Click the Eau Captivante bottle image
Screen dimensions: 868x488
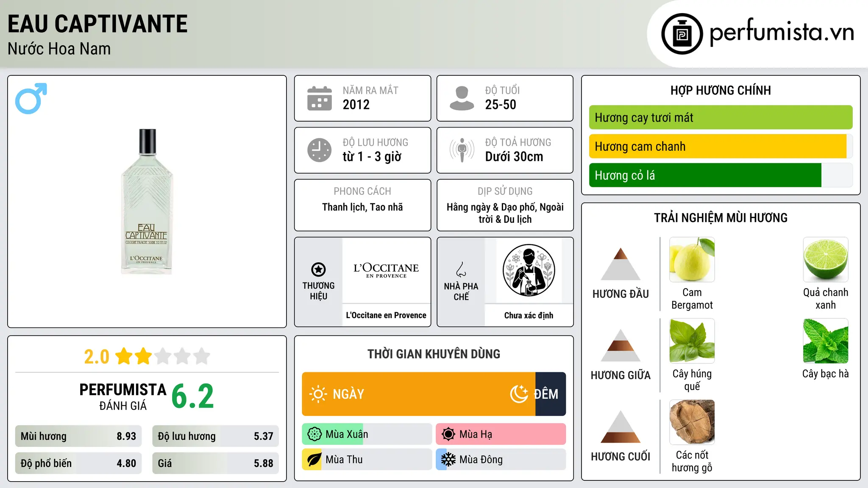pyautogui.click(x=147, y=202)
